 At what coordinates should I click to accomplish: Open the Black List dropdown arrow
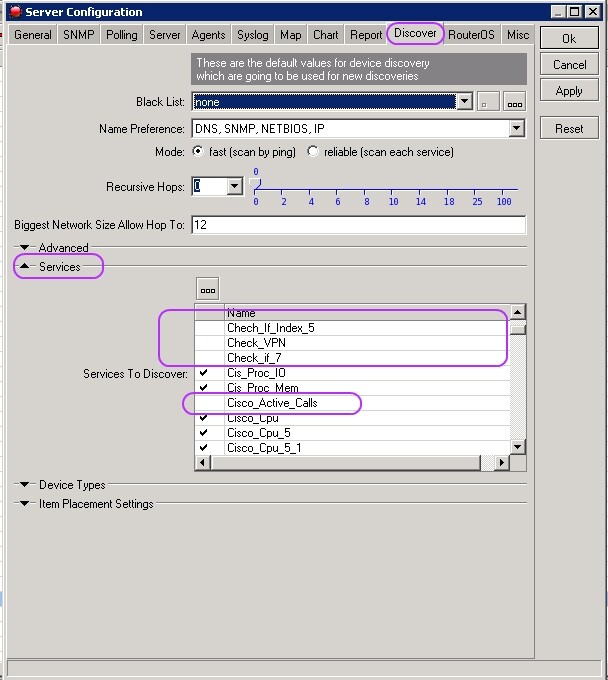point(464,102)
